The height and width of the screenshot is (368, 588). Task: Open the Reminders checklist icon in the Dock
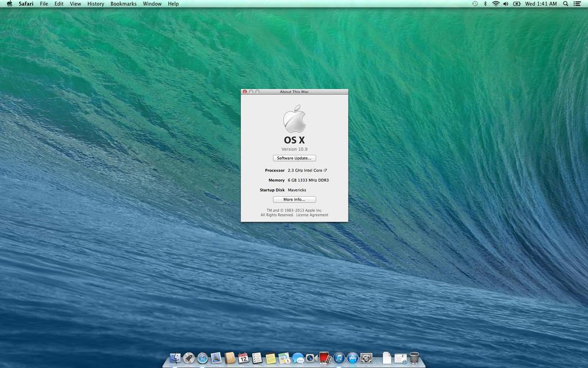click(x=257, y=358)
